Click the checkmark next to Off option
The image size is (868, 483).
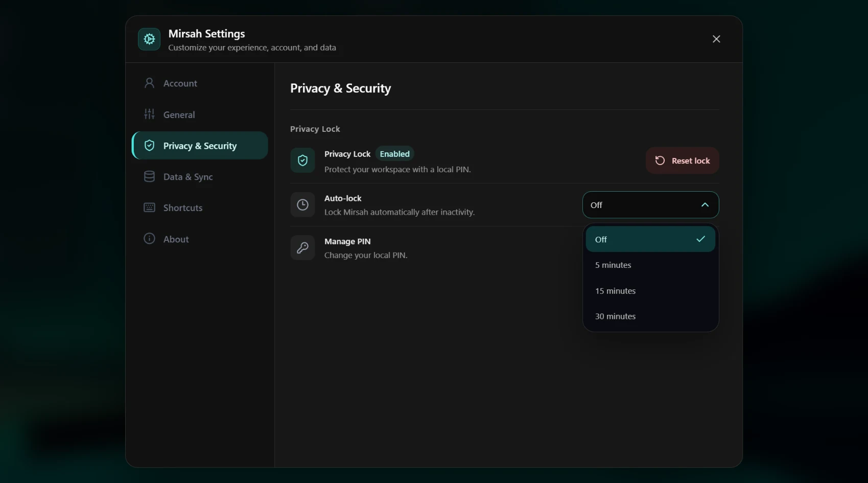700,239
